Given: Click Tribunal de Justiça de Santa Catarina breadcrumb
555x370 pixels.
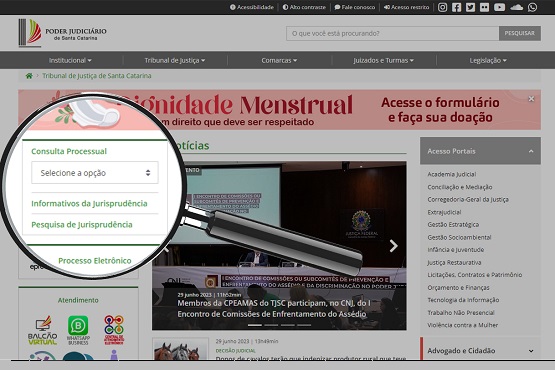Looking at the screenshot, I should click(x=97, y=76).
